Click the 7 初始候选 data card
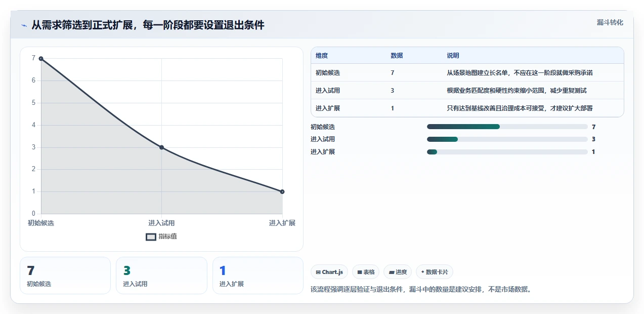This screenshot has height=314, width=644. [65, 276]
